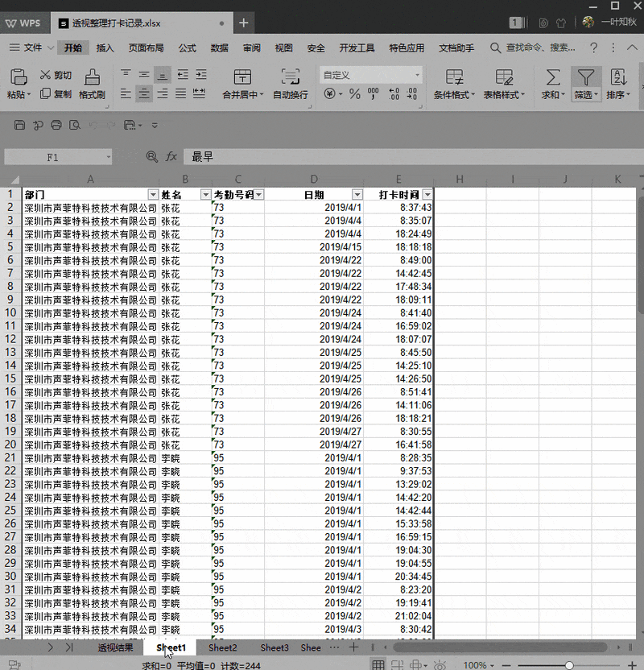644x670 pixels.
Task: Open the 数据 ribbon tab
Action: [x=219, y=48]
